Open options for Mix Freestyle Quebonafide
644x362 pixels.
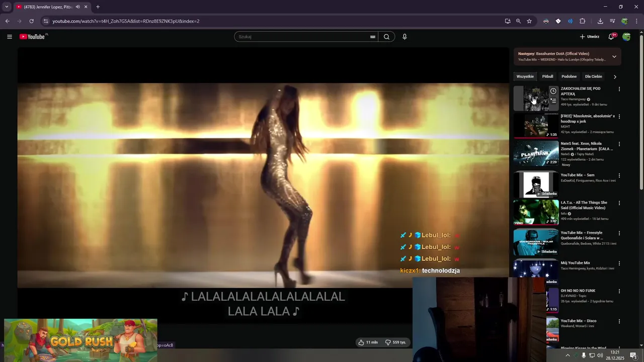point(619,233)
